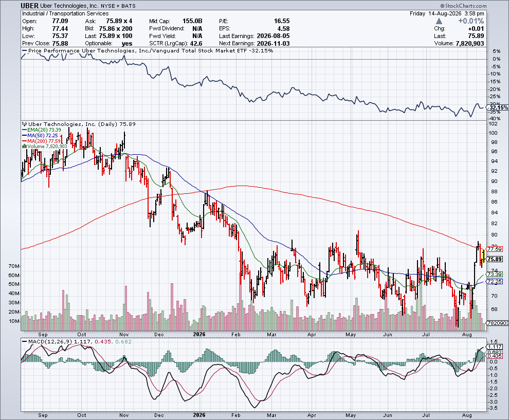Click the Low value 75.37
The height and width of the screenshot is (420, 509).
[60, 36]
